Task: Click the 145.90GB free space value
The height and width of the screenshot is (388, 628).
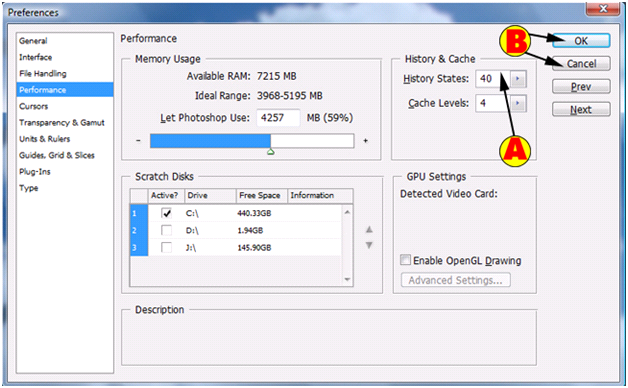Action: [254, 247]
